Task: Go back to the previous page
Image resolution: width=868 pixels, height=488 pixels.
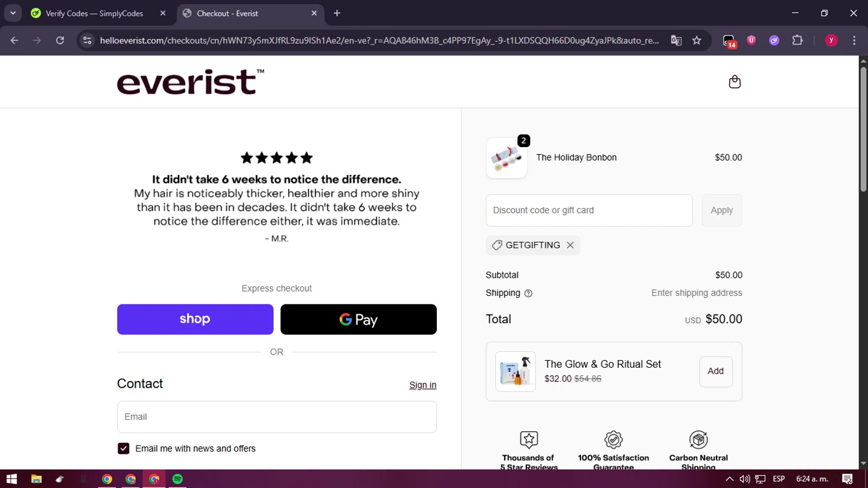Action: (14, 41)
